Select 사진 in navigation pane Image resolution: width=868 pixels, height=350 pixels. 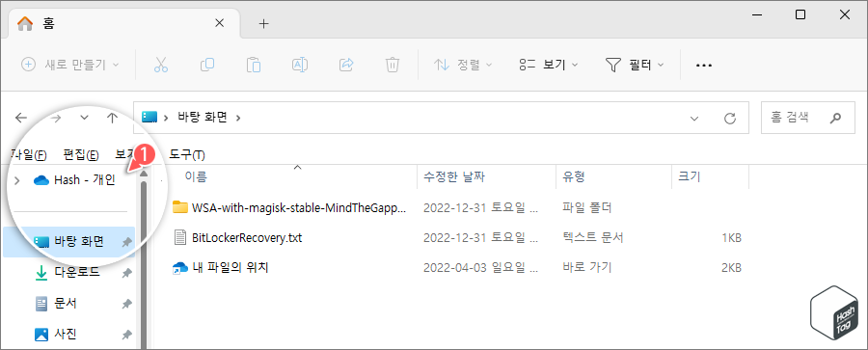(x=69, y=334)
